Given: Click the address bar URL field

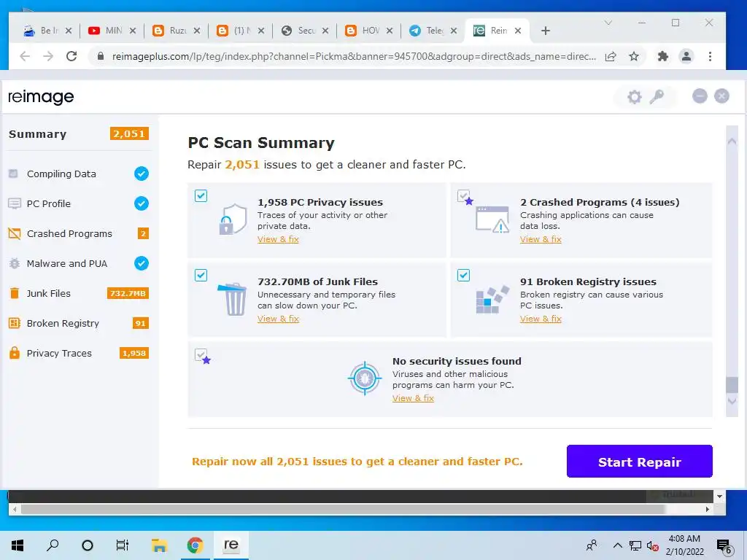Looking at the screenshot, I should [354, 57].
